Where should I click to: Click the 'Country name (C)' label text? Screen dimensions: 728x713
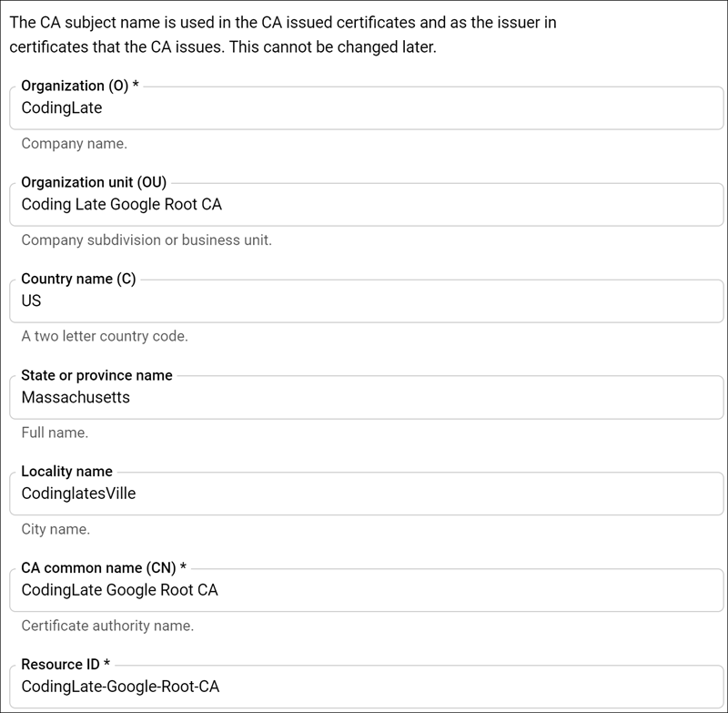click(78, 279)
